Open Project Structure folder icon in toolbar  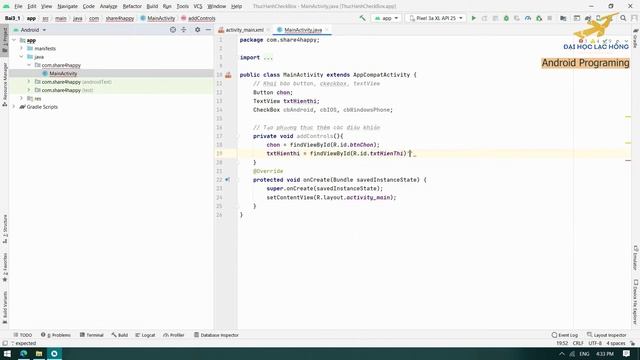pos(563,18)
